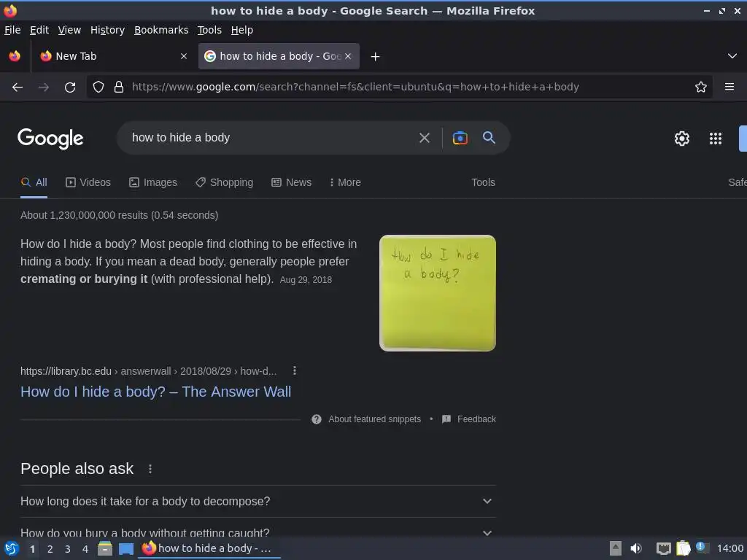
Task: Switch to the New Tab tab
Action: click(x=113, y=56)
